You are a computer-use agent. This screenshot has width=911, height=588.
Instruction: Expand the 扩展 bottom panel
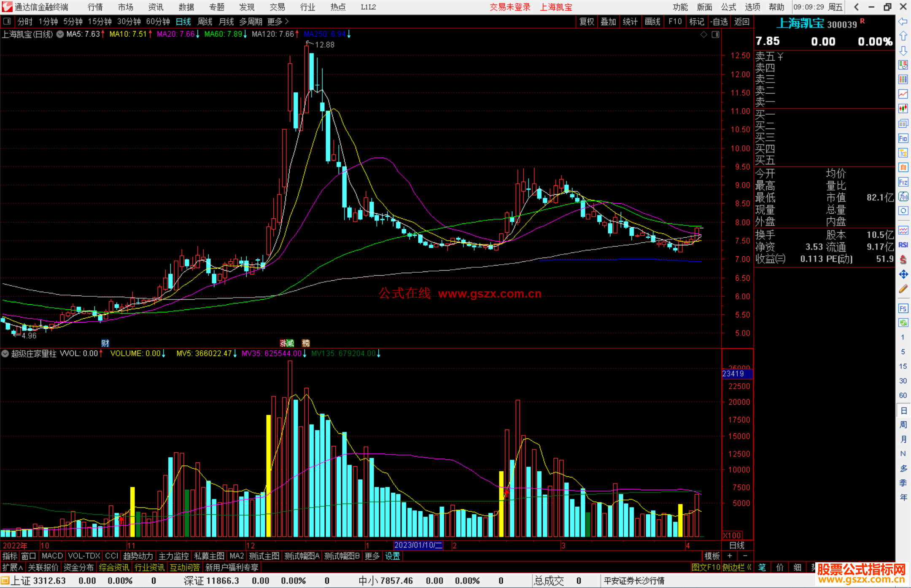pyautogui.click(x=12, y=567)
